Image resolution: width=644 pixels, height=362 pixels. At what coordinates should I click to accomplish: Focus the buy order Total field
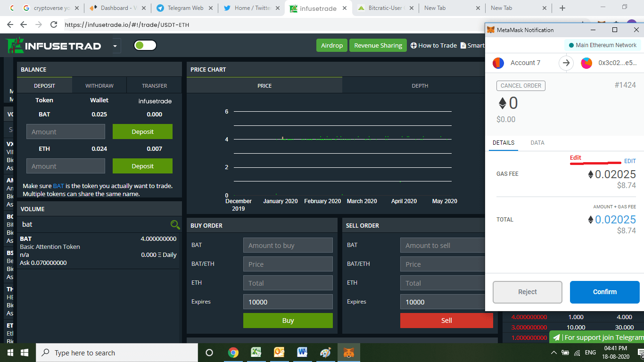pyautogui.click(x=288, y=283)
